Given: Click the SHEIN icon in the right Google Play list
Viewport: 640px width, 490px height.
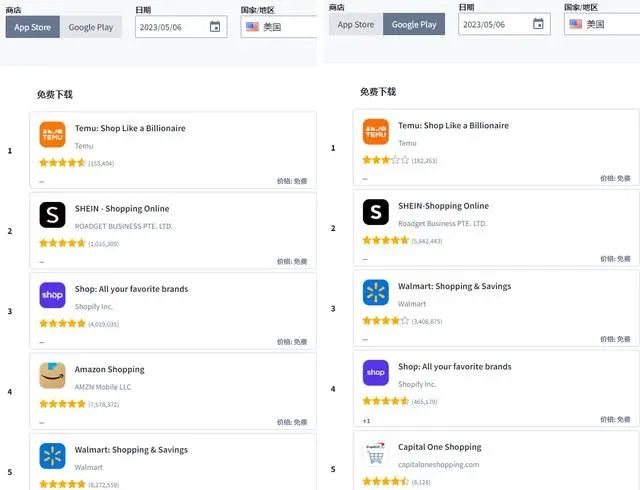Looking at the screenshot, I should 376,212.
